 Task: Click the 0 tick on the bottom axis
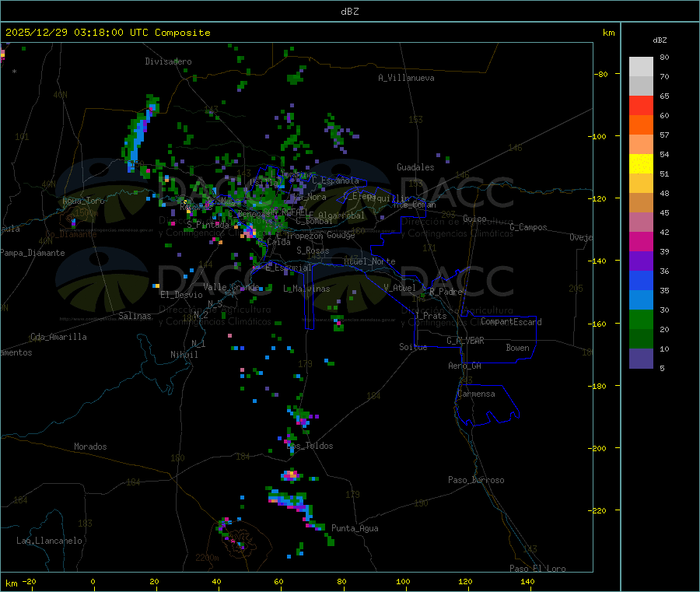point(93,581)
